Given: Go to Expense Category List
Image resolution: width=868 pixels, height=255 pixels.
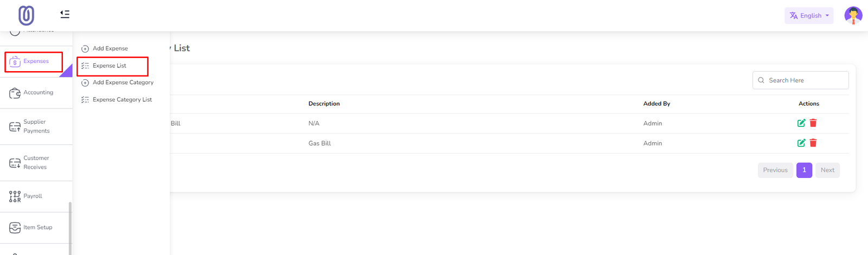Looking at the screenshot, I should (x=122, y=100).
